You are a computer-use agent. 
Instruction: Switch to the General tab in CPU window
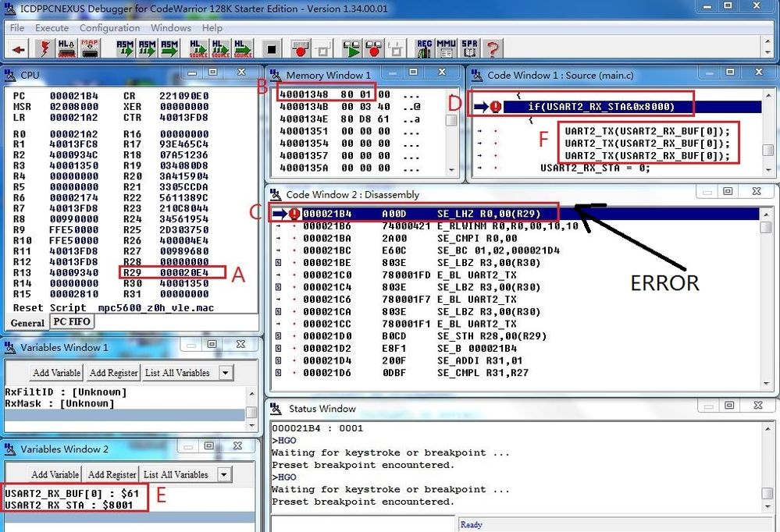pos(27,323)
